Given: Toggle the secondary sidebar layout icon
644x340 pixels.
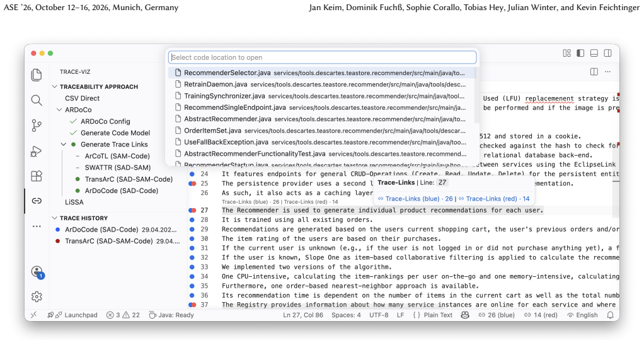Looking at the screenshot, I should [608, 53].
